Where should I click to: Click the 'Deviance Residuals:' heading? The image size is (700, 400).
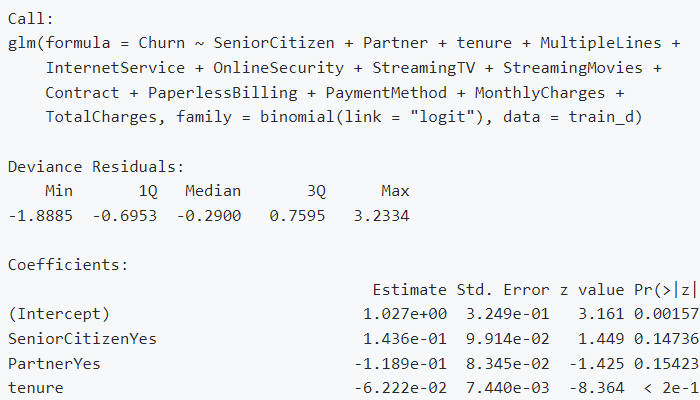(x=96, y=167)
